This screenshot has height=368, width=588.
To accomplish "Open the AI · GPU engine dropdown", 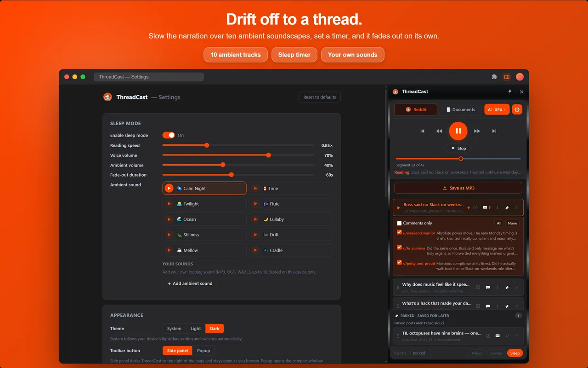I will [x=497, y=109].
